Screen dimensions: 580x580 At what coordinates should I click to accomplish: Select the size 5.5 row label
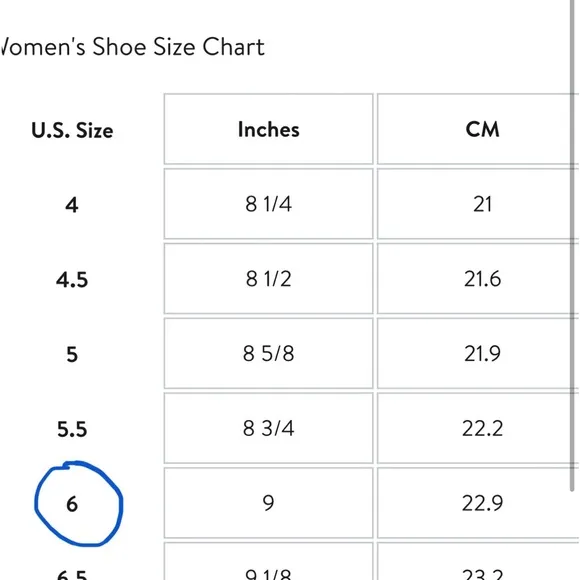[72, 429]
